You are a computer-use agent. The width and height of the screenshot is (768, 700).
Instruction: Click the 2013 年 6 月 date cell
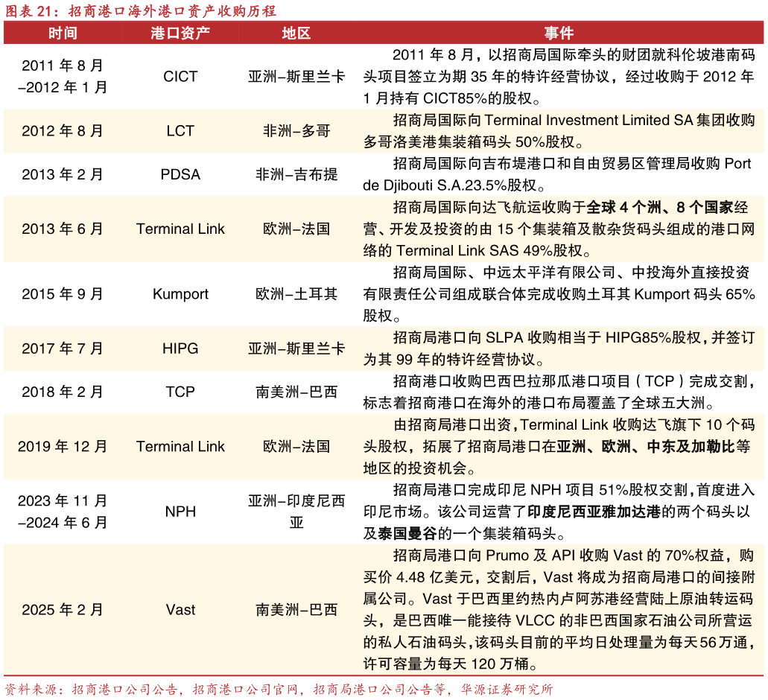(63, 229)
